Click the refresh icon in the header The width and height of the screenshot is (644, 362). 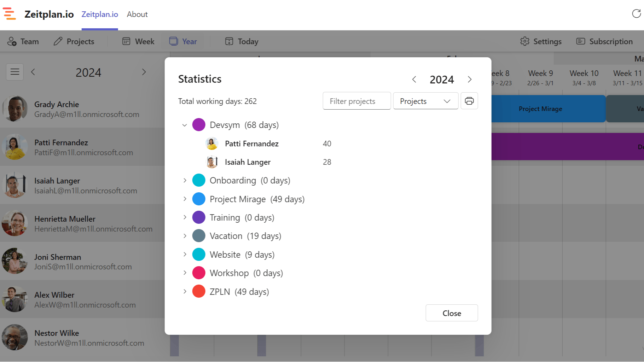(636, 14)
